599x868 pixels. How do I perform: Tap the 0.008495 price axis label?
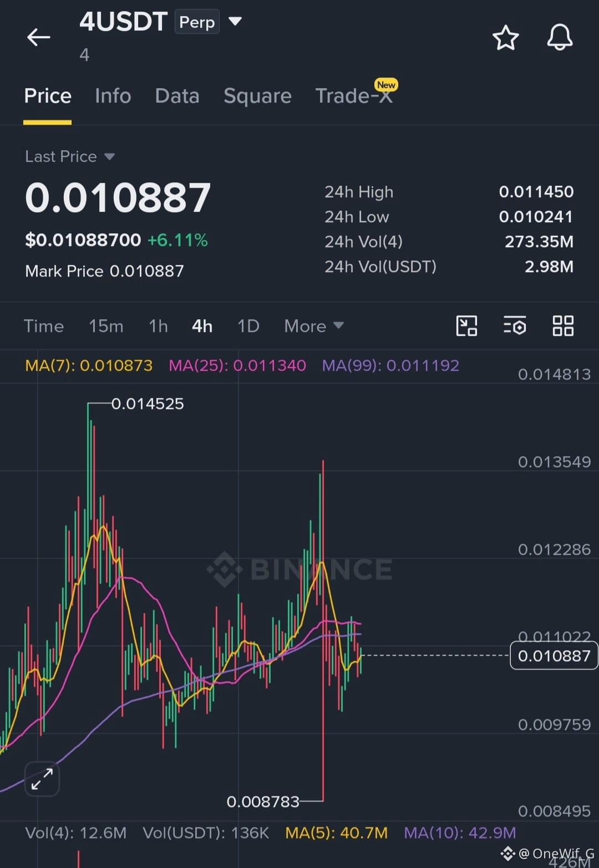[x=554, y=811]
